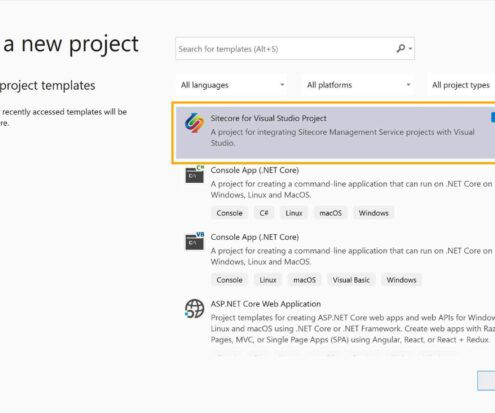Click macOS tag in C# template
The width and height of the screenshot is (495, 413).
pyautogui.click(x=331, y=213)
